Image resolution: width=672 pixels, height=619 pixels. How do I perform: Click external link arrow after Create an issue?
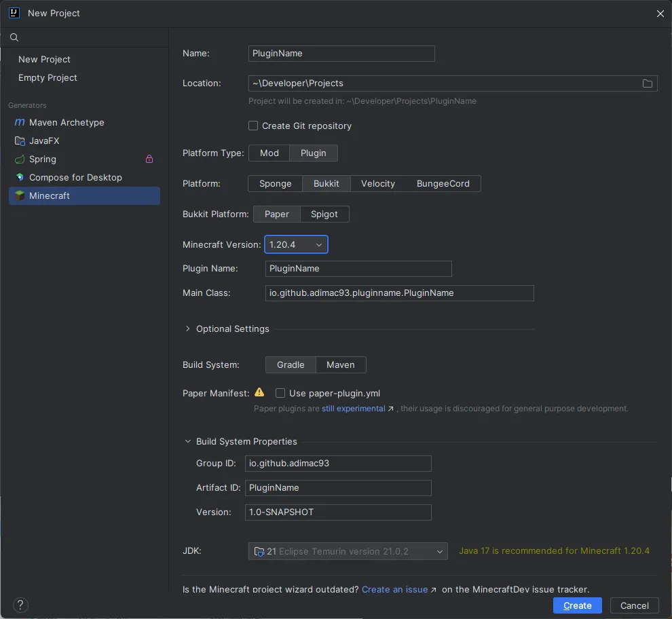tap(433, 590)
